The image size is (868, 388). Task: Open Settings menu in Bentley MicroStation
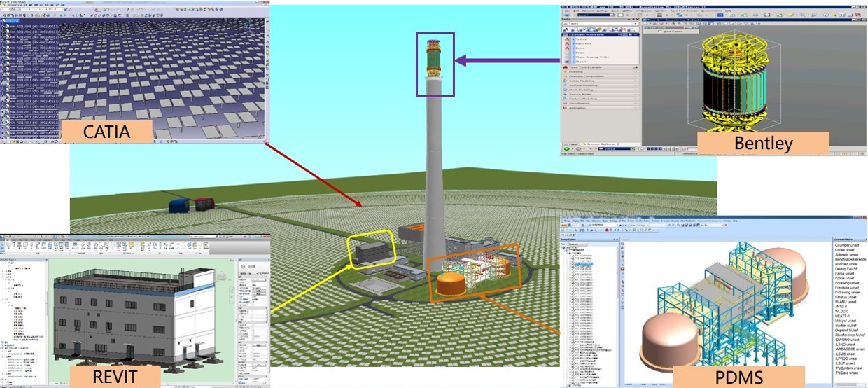click(603, 11)
